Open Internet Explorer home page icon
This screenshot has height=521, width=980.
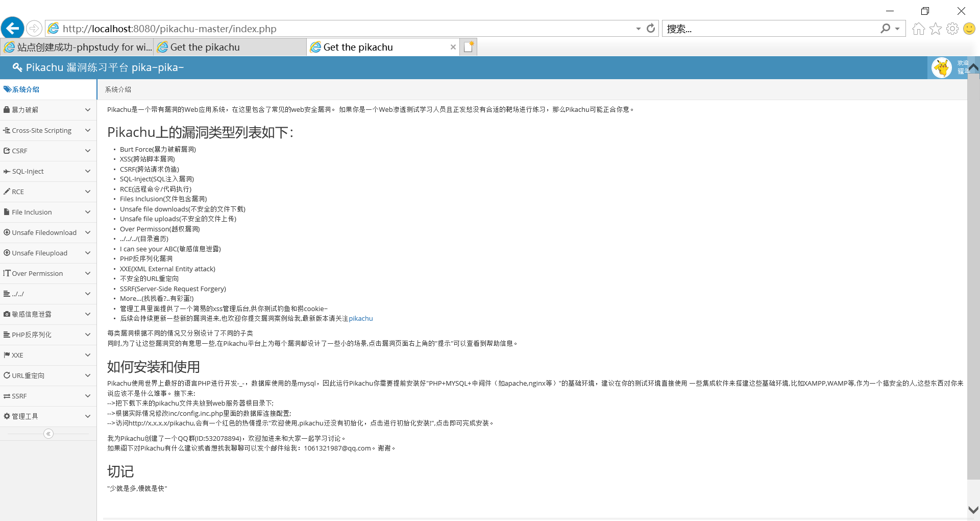click(x=918, y=29)
